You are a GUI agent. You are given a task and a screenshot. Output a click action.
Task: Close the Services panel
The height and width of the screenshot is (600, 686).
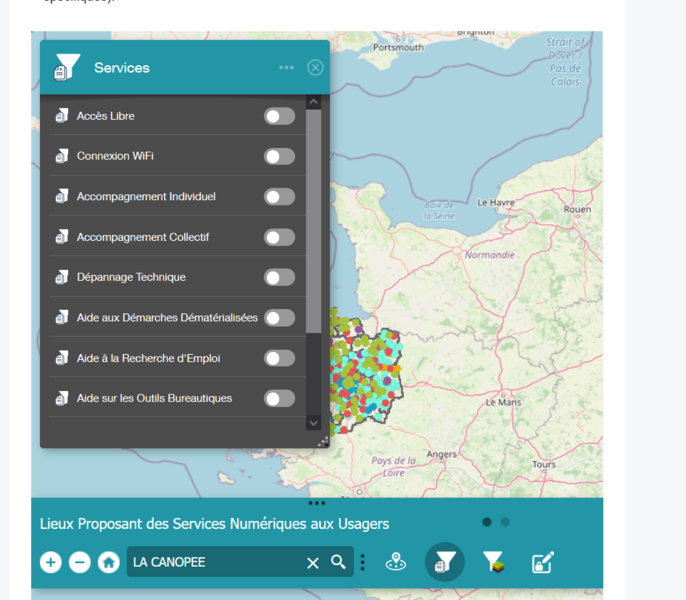(x=315, y=67)
